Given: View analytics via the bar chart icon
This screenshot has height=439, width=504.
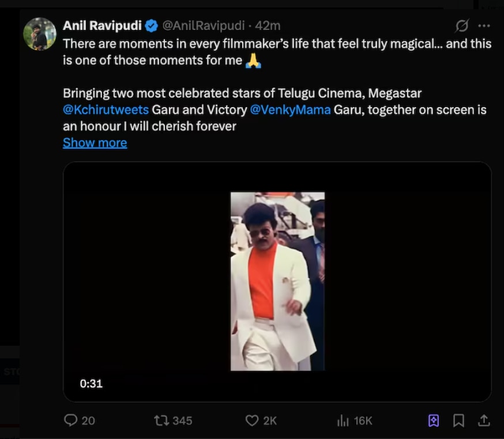Looking at the screenshot, I should pyautogui.click(x=343, y=421).
